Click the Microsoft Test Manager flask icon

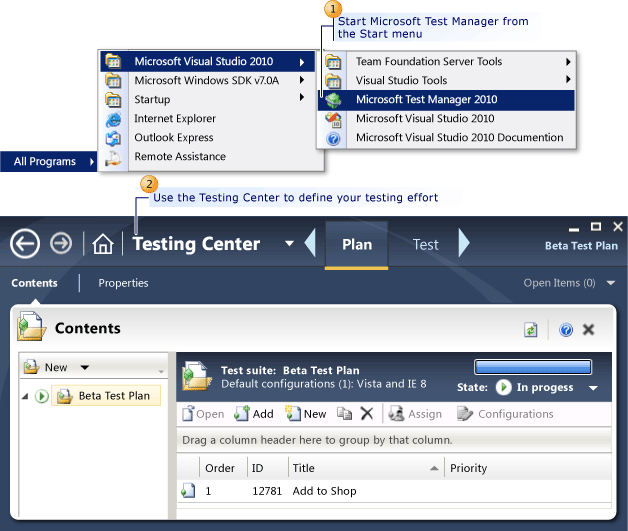pyautogui.click(x=333, y=100)
